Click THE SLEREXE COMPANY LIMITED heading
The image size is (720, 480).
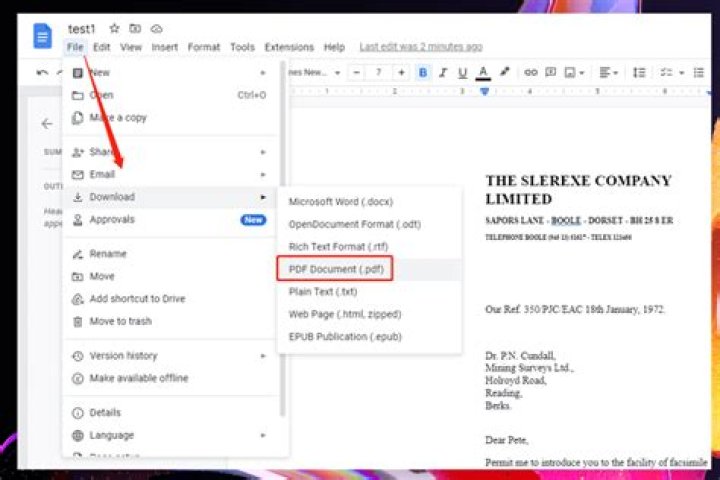[579, 189]
